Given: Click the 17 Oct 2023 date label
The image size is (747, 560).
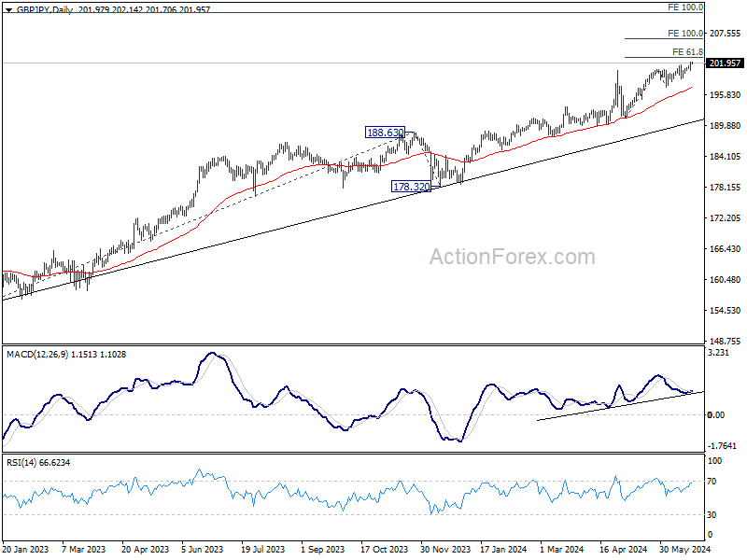Looking at the screenshot, I should pos(384,549).
